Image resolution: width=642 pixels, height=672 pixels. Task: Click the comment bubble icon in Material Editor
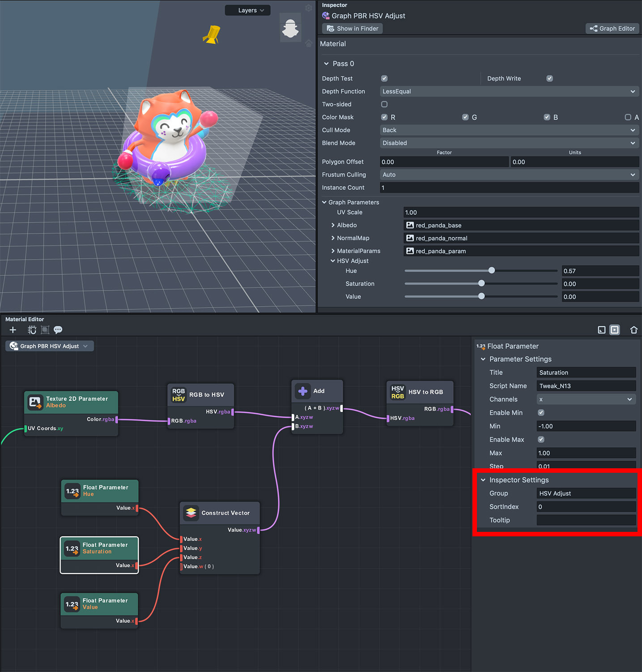click(x=58, y=330)
